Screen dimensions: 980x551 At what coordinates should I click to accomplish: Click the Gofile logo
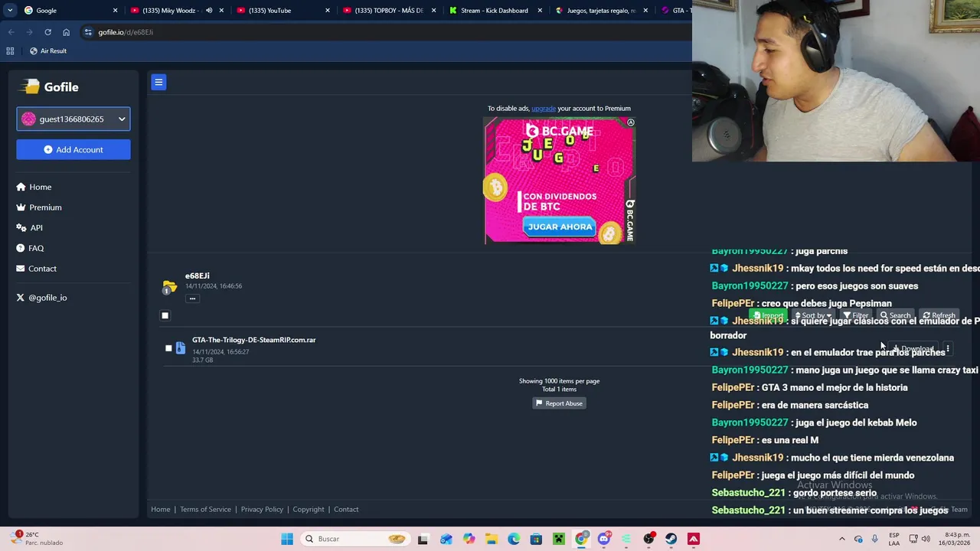[x=51, y=86]
